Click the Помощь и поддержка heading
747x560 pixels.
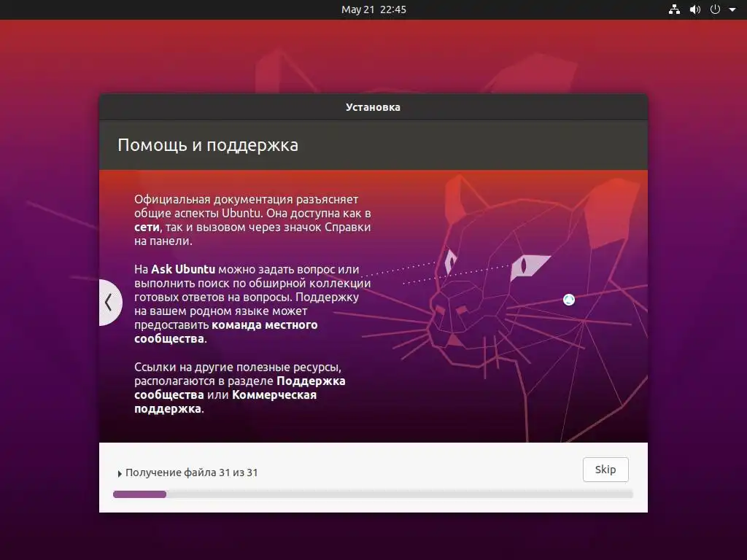coord(208,145)
